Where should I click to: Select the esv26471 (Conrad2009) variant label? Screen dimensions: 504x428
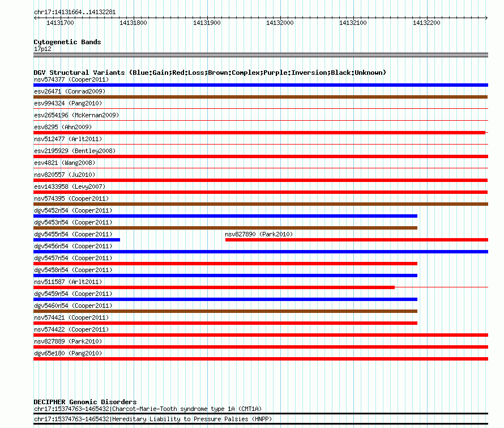point(70,91)
